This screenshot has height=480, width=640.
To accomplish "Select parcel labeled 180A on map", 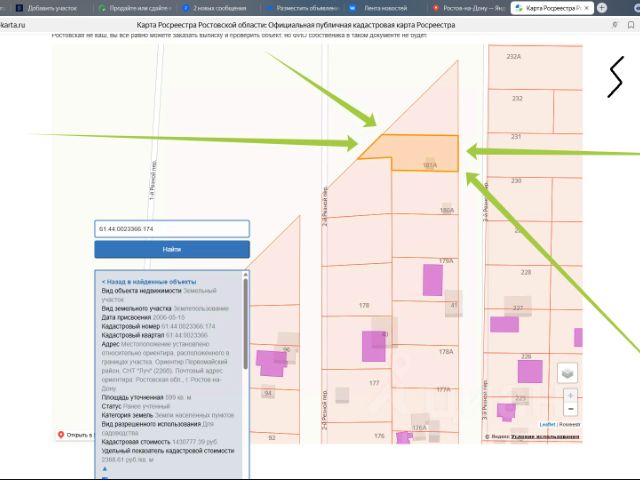I will [424, 192].
